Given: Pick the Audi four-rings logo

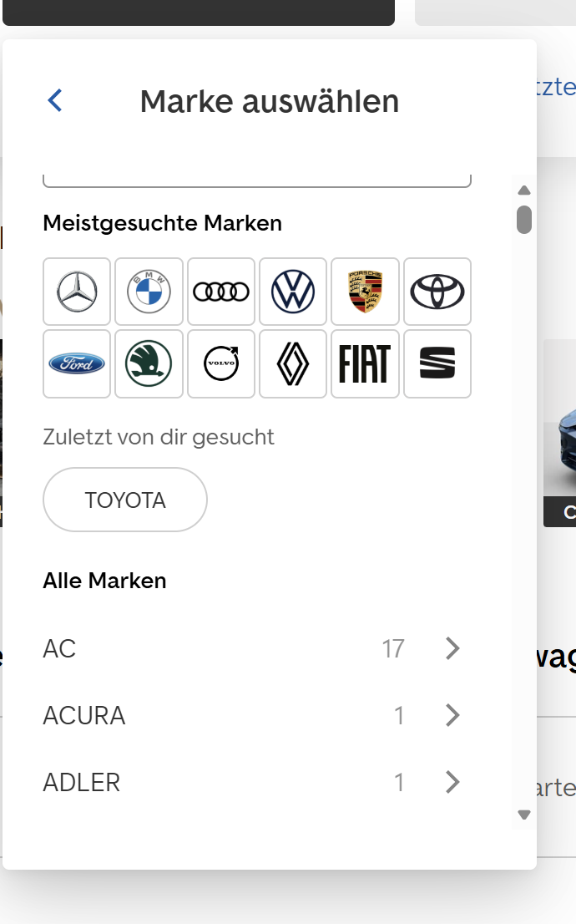Looking at the screenshot, I should [221, 292].
